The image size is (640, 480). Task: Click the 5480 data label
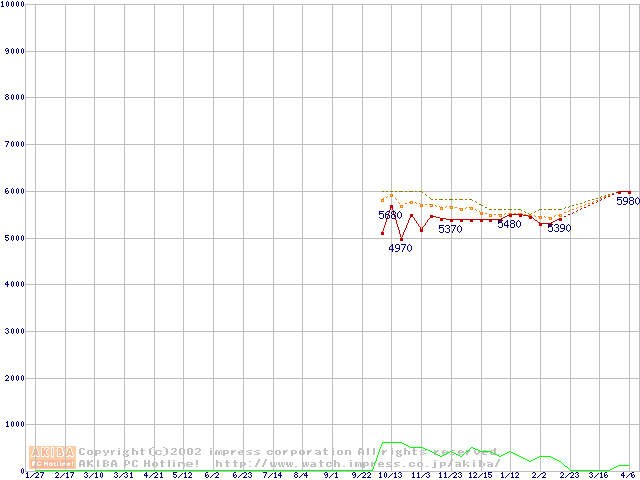(509, 224)
